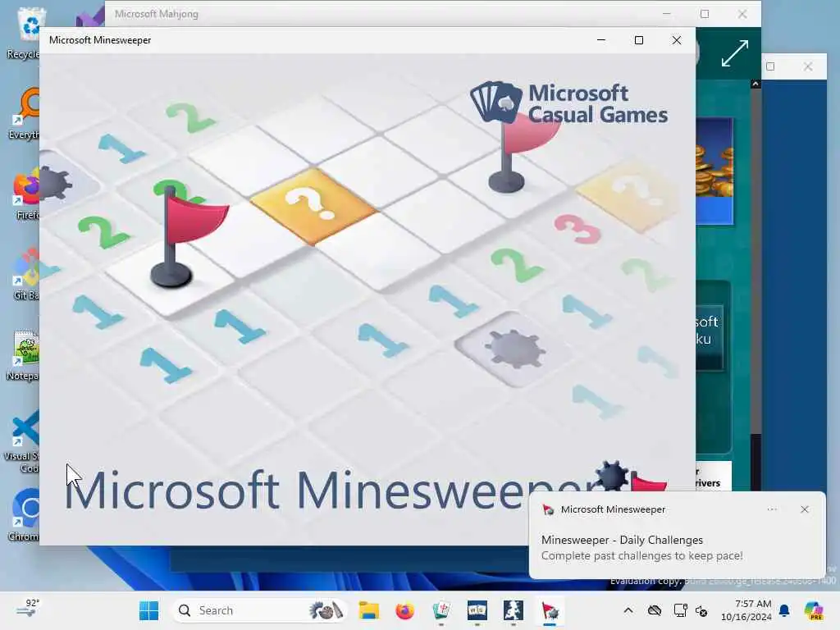This screenshot has height=630, width=840.
Task: Select the Recycle Bin desktop icon
Action: tap(25, 33)
